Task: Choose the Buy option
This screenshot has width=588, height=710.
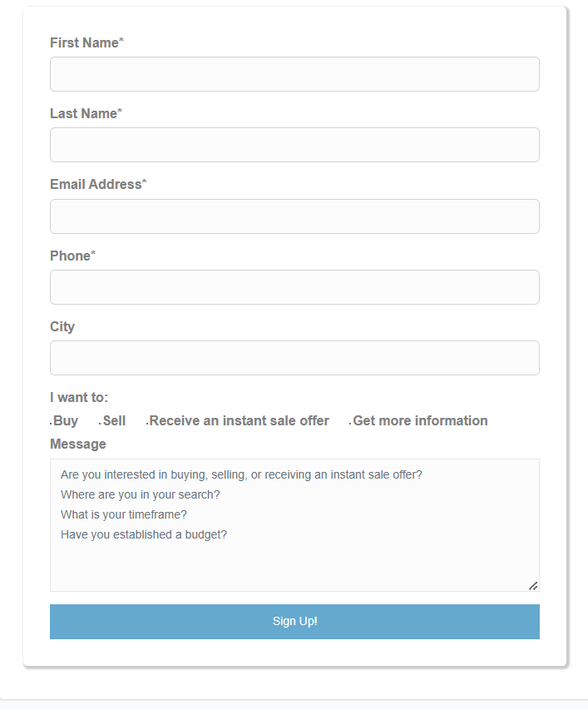Action: tap(65, 421)
